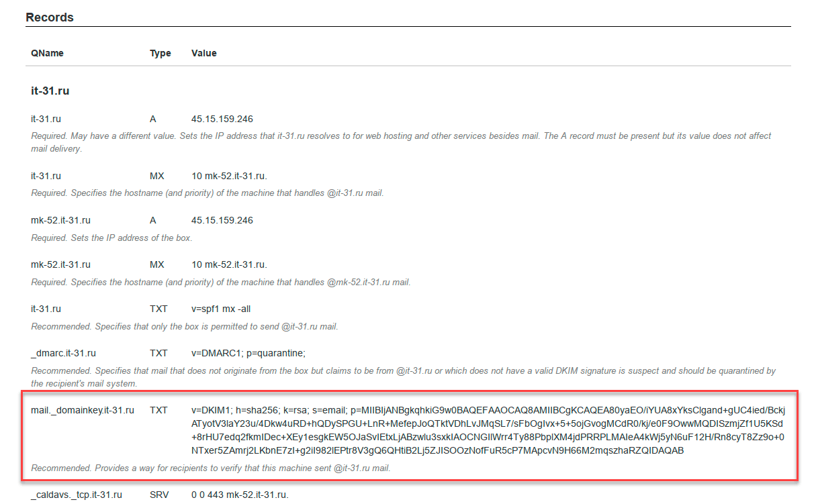Click the note about the machine handling @it-31.ru mail
Image resolution: width=814 pixels, height=504 pixels.
pyautogui.click(x=208, y=193)
